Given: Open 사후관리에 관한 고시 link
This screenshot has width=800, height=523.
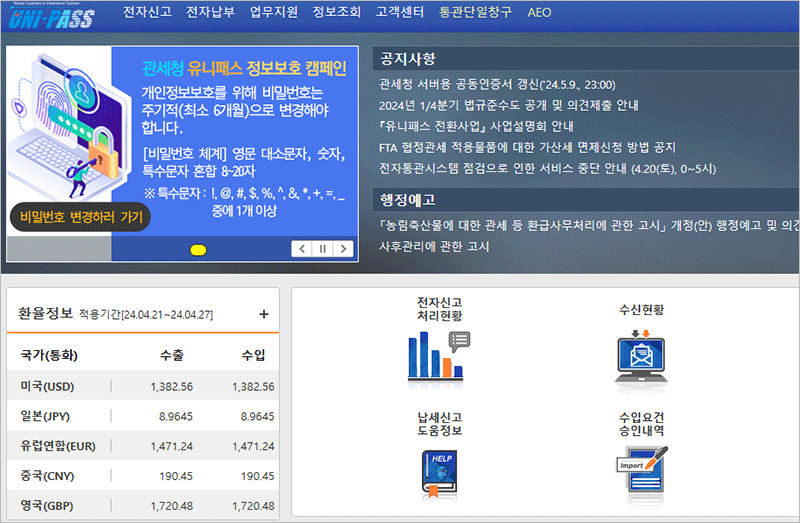Looking at the screenshot, I should click(434, 246).
